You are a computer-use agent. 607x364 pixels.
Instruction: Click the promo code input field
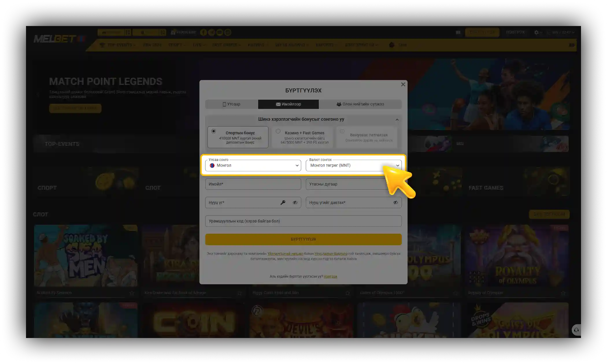303,221
